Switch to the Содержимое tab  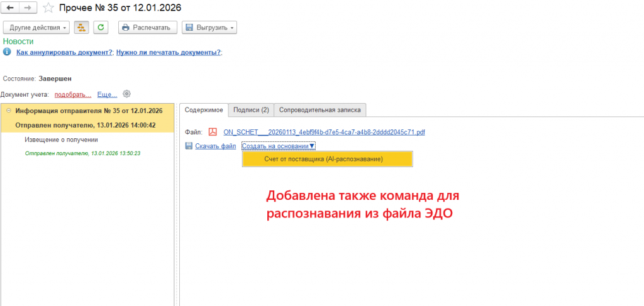pyautogui.click(x=204, y=110)
